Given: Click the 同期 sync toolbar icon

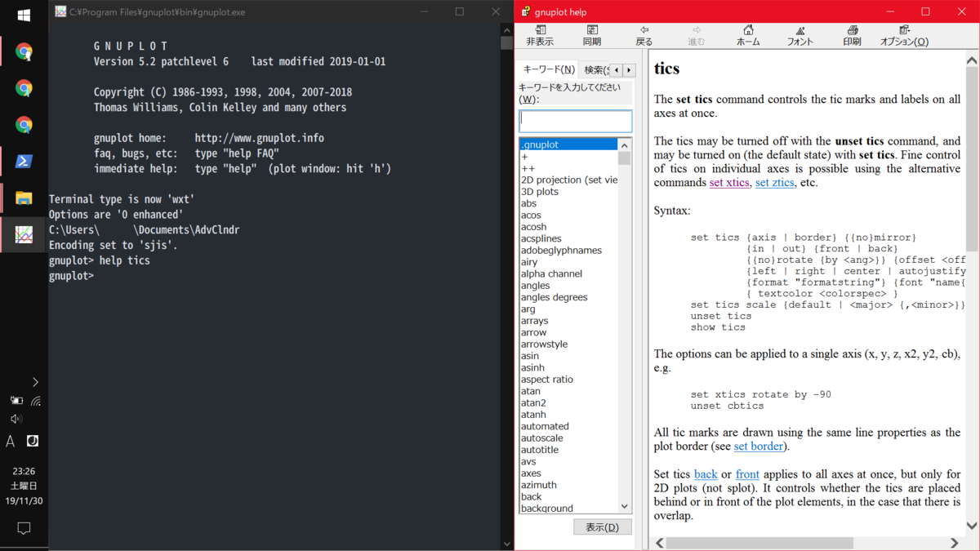Looking at the screenshot, I should pos(592,36).
